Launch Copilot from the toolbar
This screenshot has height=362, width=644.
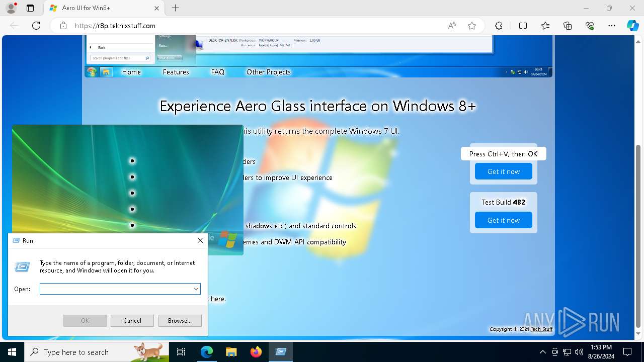pos(632,26)
